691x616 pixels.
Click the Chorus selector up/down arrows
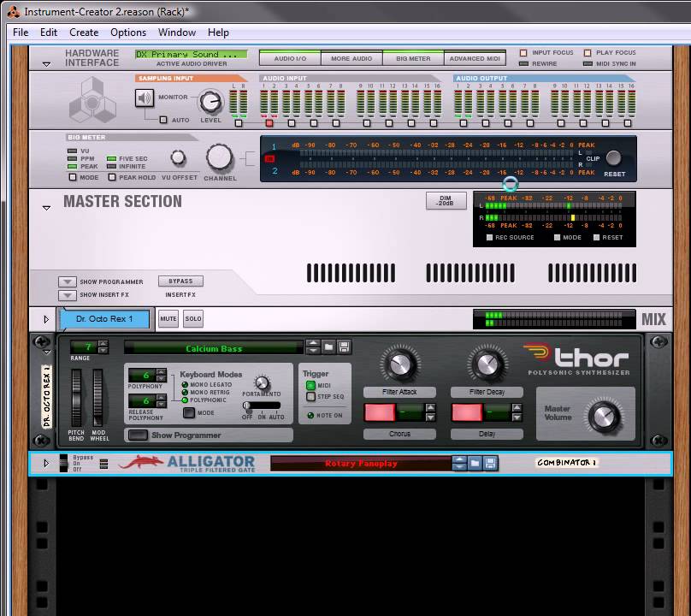430,412
